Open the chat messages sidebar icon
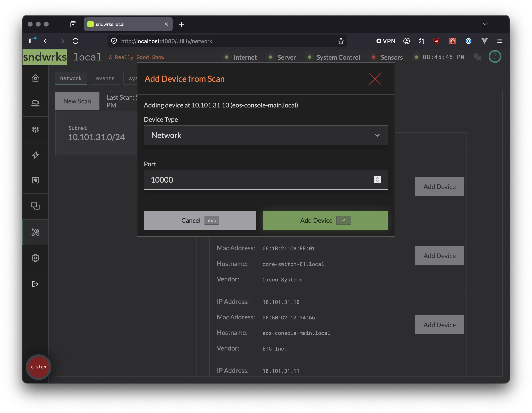 35,206
